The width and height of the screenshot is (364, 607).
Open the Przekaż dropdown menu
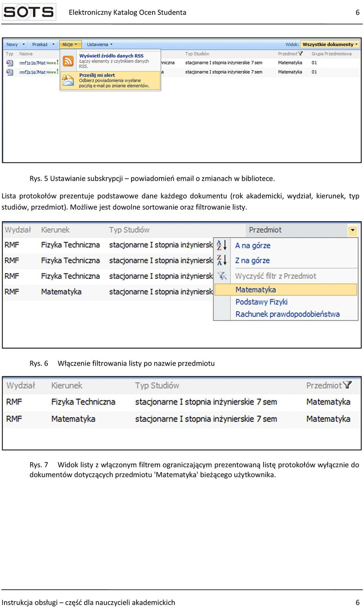tap(43, 44)
